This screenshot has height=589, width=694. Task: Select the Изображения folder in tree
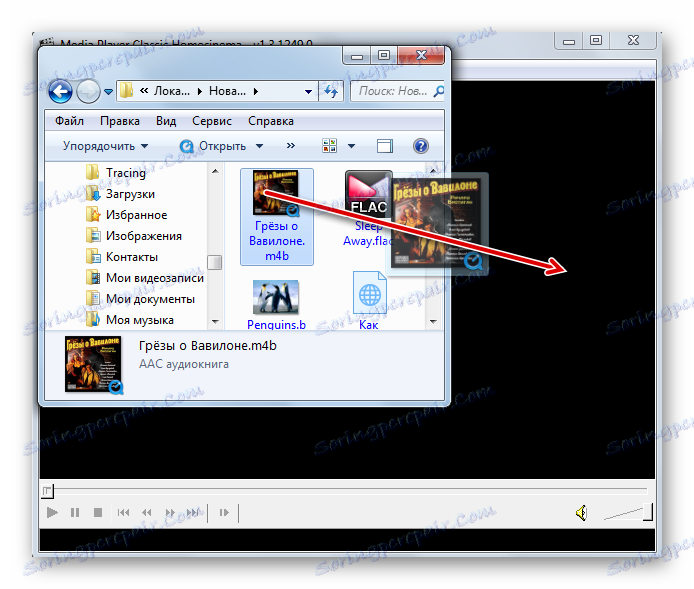pos(134,236)
